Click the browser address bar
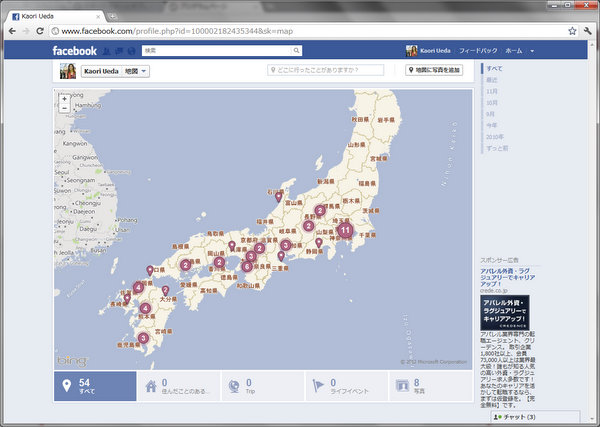Viewport: 600px width, 427px height. (308, 31)
